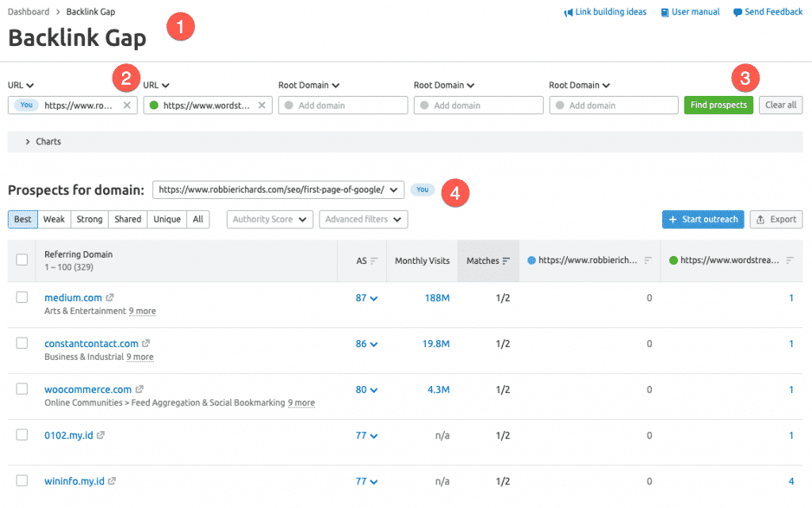Remove the robbierichards URL chip with its X icon
The width and height of the screenshot is (812, 508).
coord(127,105)
